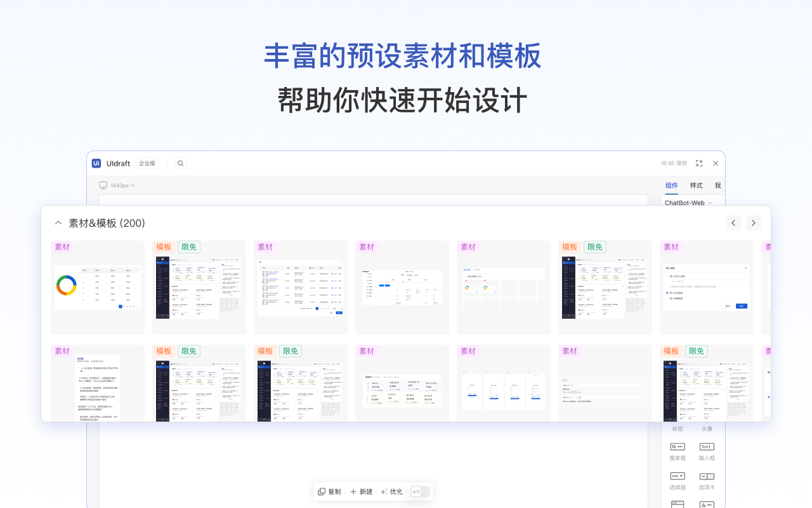Add the 搜索框 search box component
The height and width of the screenshot is (508, 812).
(678, 451)
